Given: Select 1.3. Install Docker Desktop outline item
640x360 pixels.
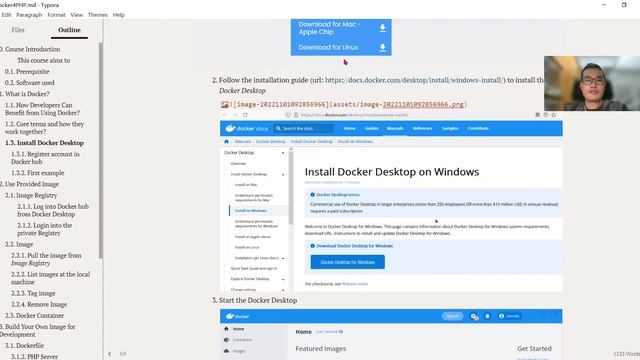Looking at the screenshot, I should pos(44,143).
